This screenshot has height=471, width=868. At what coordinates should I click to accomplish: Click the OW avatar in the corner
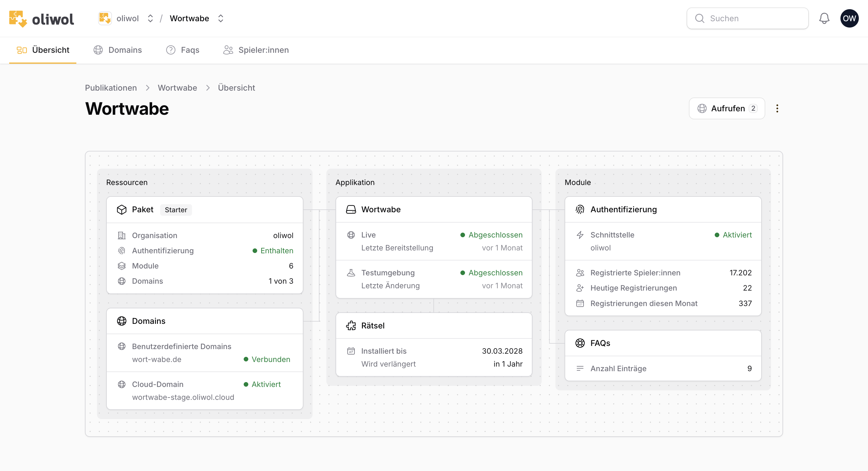tap(849, 18)
